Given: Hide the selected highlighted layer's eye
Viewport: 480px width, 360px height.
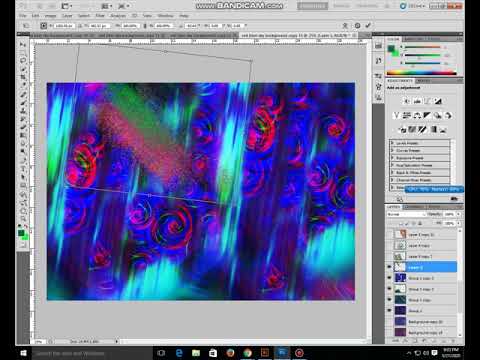Looking at the screenshot, I should click(x=389, y=267).
